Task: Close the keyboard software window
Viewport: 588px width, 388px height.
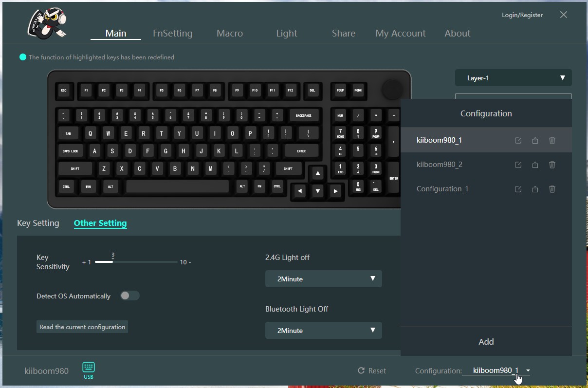Action: pyautogui.click(x=564, y=15)
